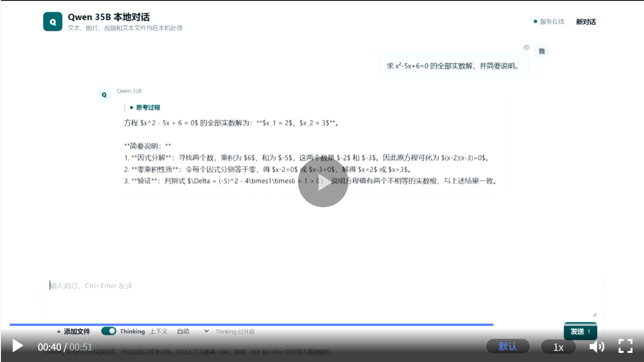Click the text area resize handle

point(594,314)
